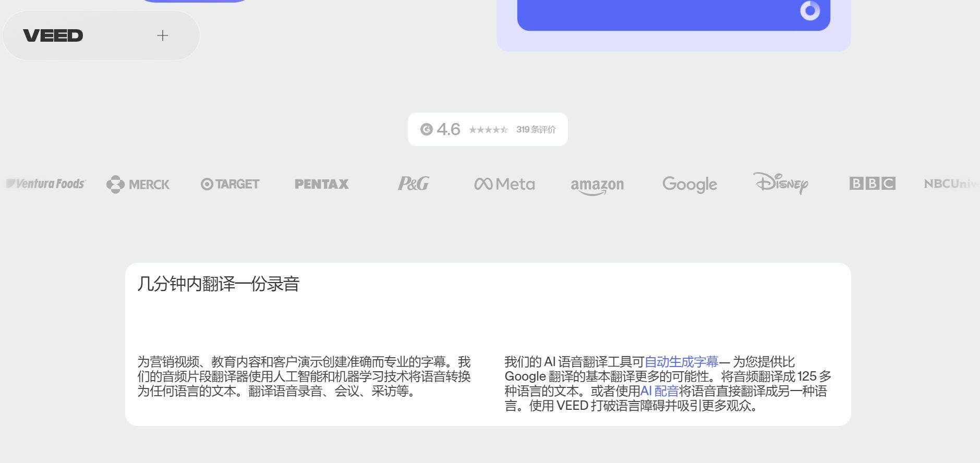Click paragraph starting 我们的 AI 语音翻译工具
980x463 pixels.
point(668,384)
